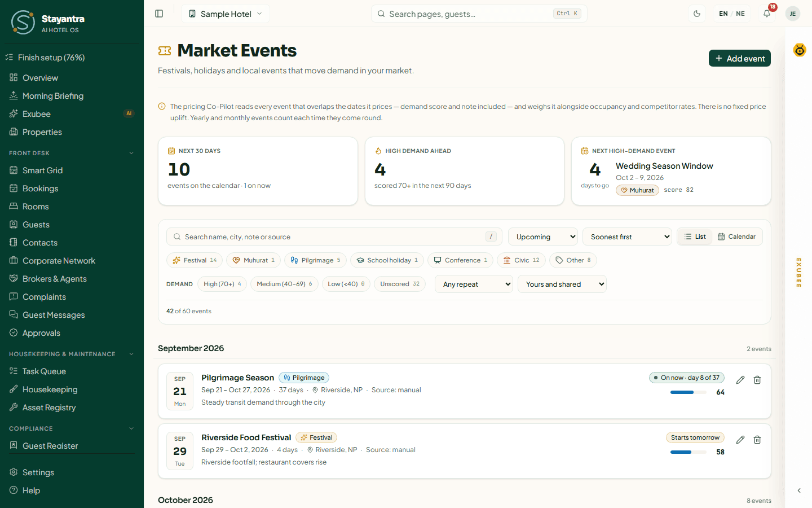
Task: Open Brokers & Agents
Action: 72,279
